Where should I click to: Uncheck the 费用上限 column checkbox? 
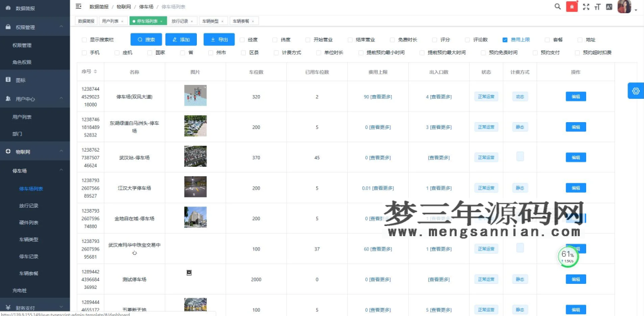tap(505, 40)
